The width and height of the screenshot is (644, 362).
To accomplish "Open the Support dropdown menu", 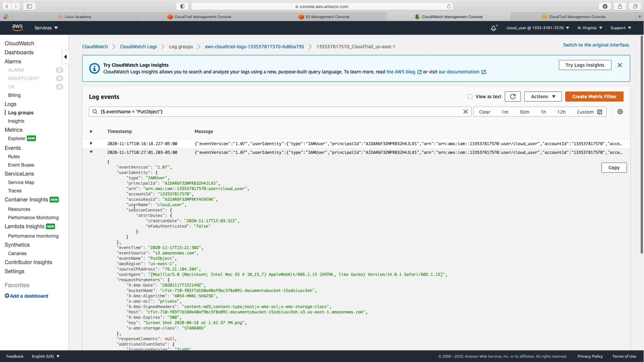I will click(x=621, y=28).
